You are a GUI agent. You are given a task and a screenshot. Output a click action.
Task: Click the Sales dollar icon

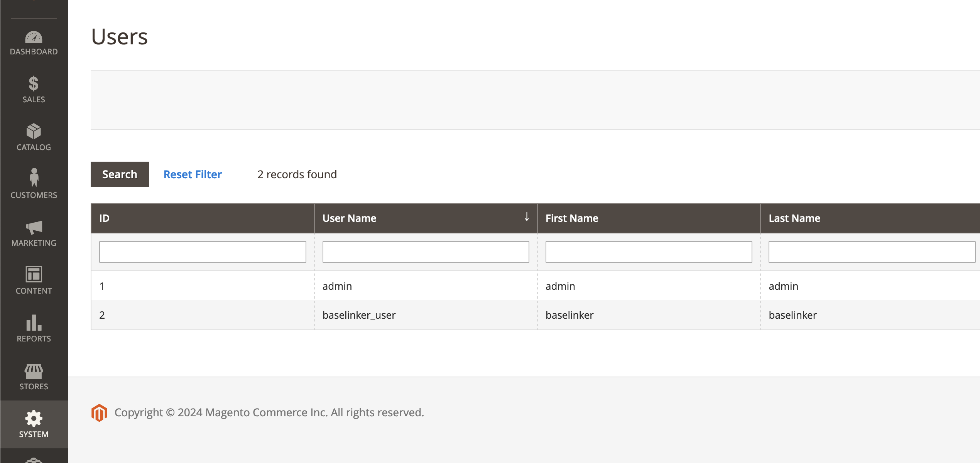tap(34, 84)
